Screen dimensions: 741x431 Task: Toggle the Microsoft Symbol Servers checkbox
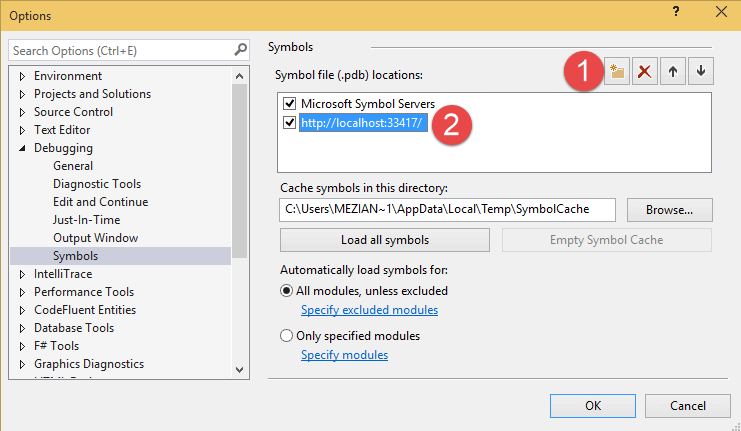tap(290, 103)
